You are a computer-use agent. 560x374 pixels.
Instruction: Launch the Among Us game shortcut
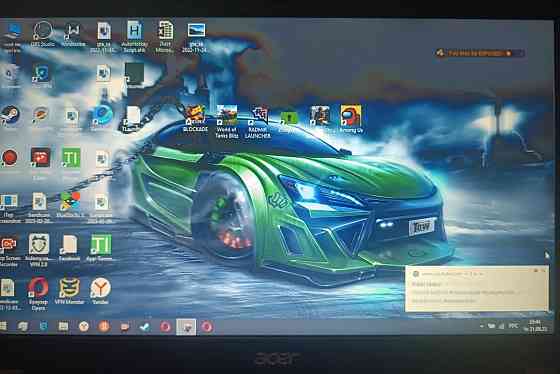(351, 119)
